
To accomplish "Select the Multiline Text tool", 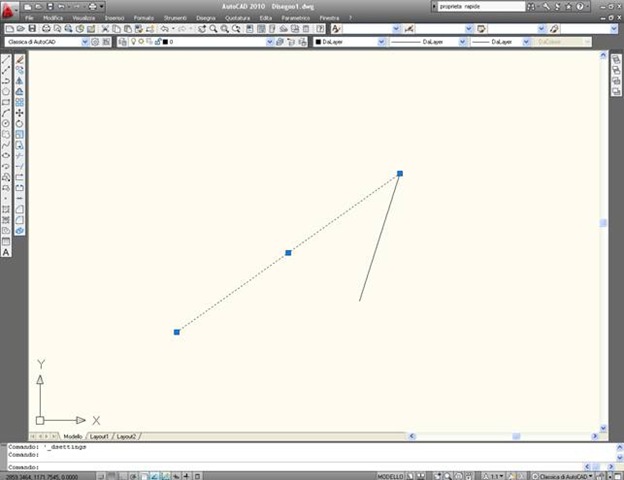I will 6,252.
